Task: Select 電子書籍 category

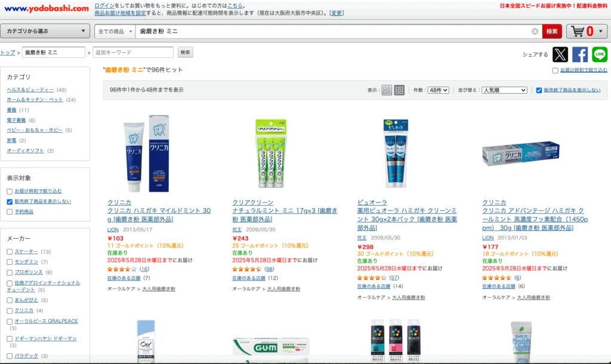Action: (x=16, y=121)
